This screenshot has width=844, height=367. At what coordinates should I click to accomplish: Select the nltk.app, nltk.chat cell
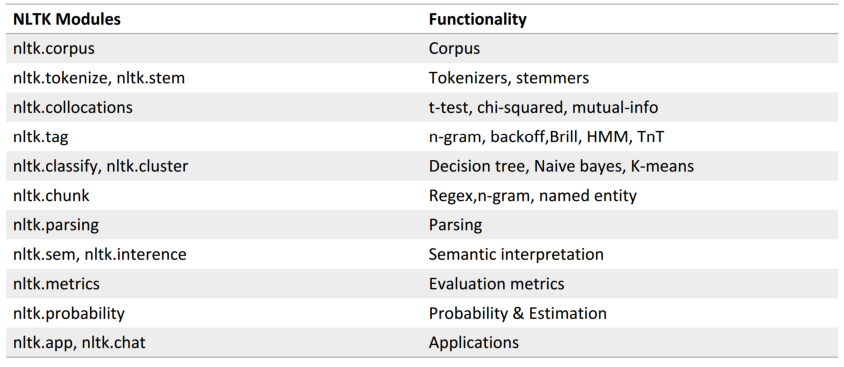click(79, 342)
